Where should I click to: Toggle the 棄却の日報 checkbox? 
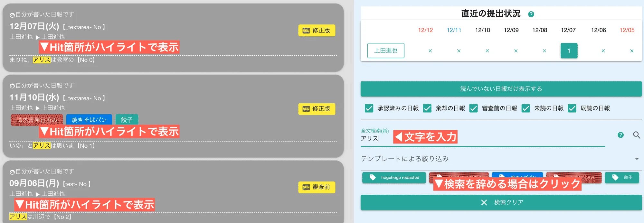coord(427,108)
